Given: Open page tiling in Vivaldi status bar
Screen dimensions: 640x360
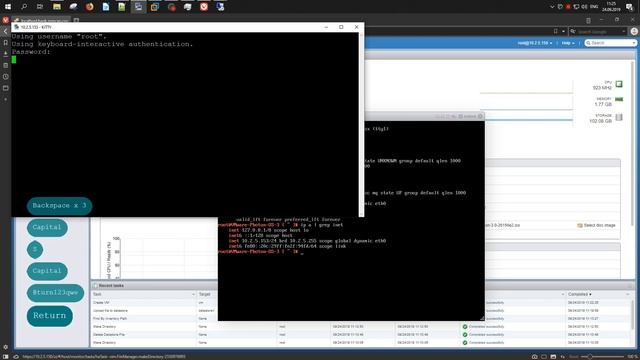Looking at the screenshot, I should (x=544, y=356).
